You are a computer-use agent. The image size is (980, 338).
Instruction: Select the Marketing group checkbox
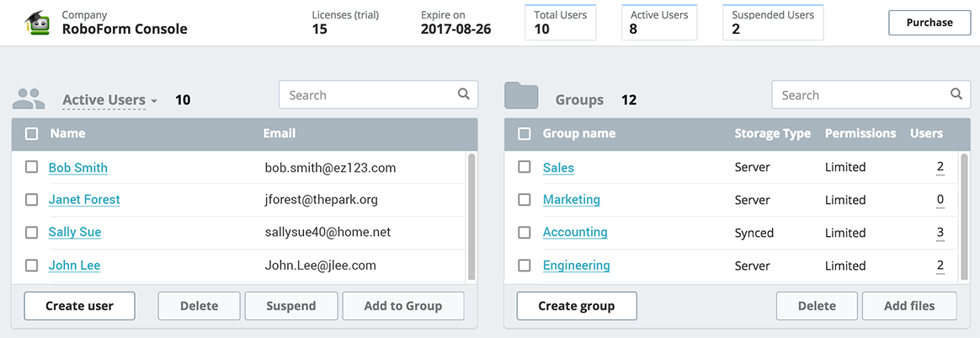[x=525, y=200]
